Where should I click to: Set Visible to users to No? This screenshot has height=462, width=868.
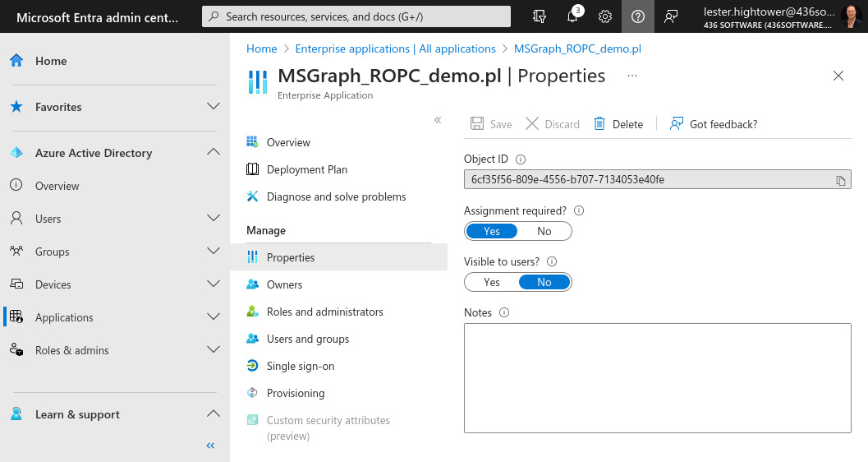tap(544, 282)
